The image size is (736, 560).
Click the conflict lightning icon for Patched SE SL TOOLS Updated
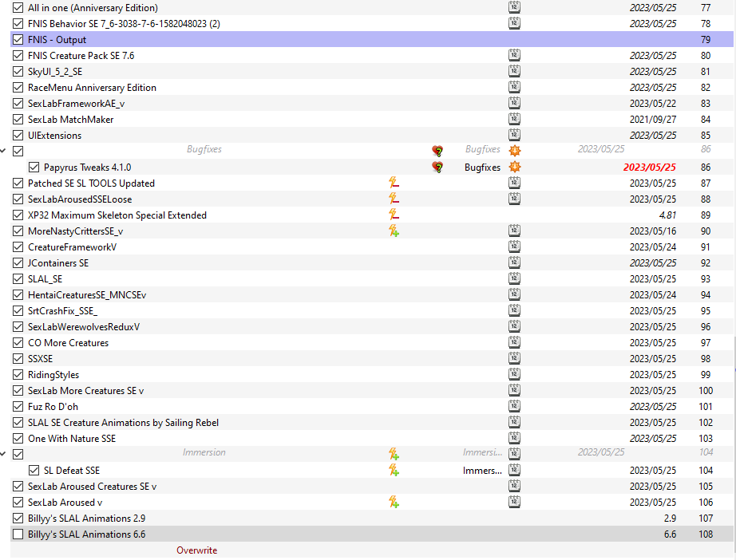[394, 183]
